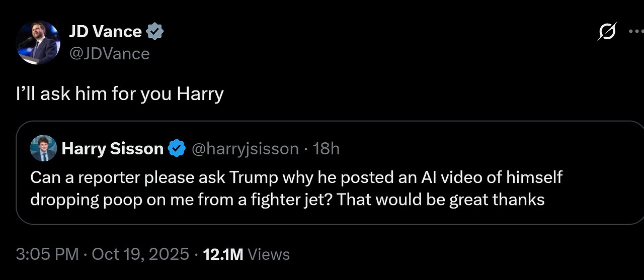This screenshot has width=644, height=280.
Task: Click the word "Harry" in main post
Action: click(x=200, y=94)
